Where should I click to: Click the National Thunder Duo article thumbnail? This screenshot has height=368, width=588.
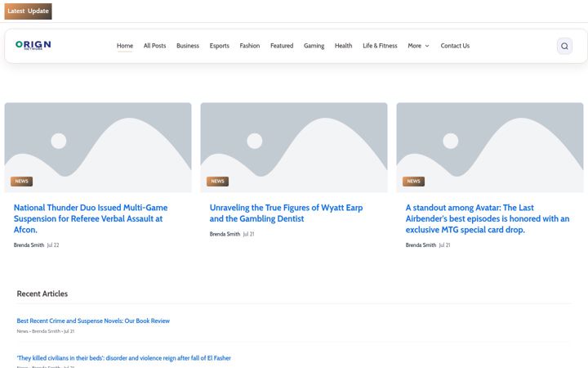click(x=98, y=147)
